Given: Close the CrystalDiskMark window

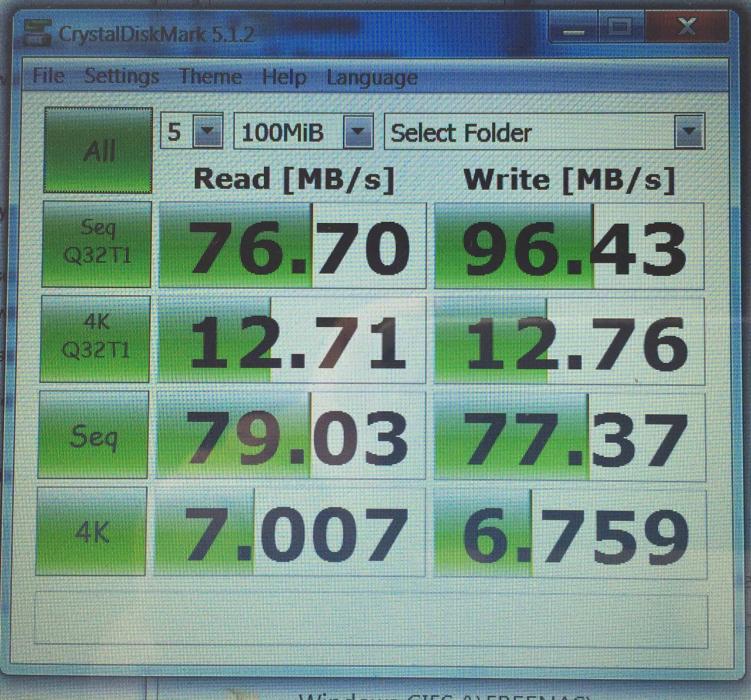Looking at the screenshot, I should [x=687, y=27].
